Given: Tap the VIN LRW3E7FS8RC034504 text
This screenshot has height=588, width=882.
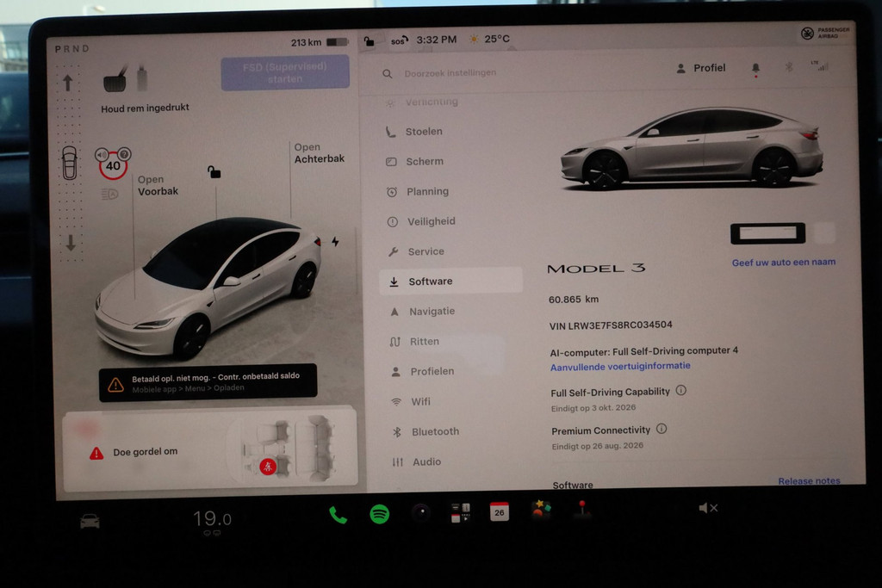Looking at the screenshot, I should click(611, 325).
